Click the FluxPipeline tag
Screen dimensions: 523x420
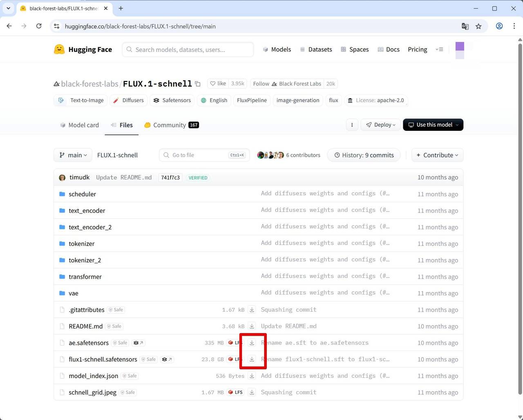tap(252, 100)
